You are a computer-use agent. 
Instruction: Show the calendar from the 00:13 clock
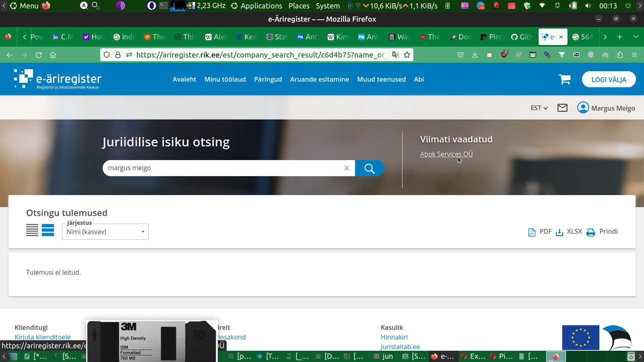(608, 6)
